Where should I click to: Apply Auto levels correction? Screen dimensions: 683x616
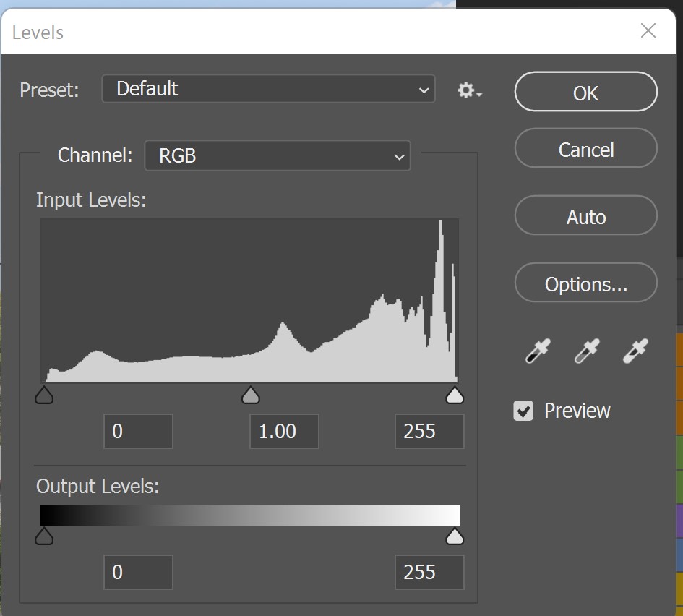(x=585, y=217)
